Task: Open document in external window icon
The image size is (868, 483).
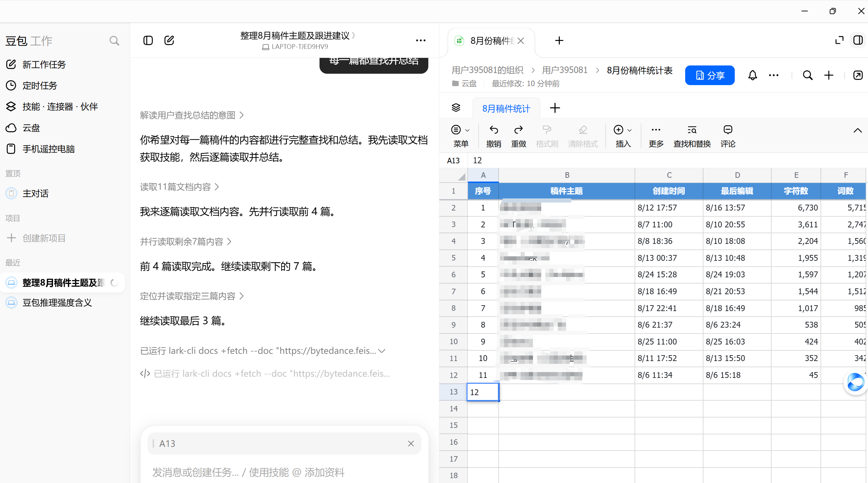Action: click(x=858, y=75)
